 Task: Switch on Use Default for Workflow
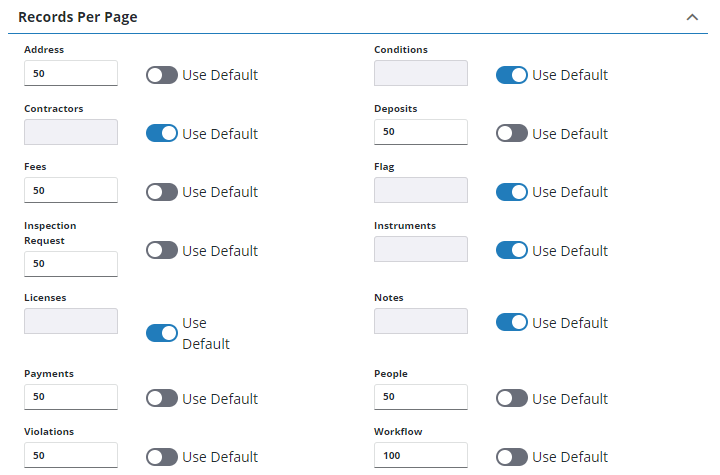[511, 456]
